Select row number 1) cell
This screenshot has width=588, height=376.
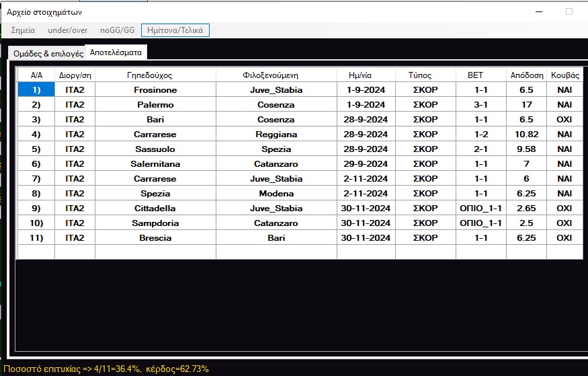pos(36,90)
